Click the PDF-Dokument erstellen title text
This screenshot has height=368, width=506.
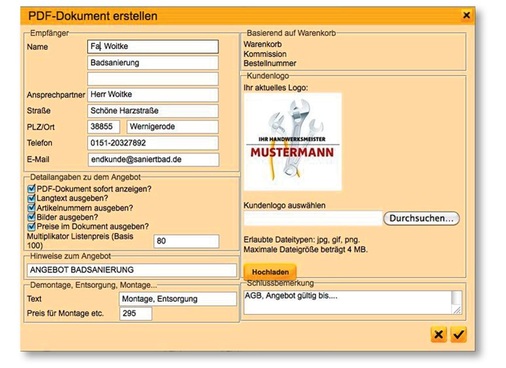tap(93, 16)
